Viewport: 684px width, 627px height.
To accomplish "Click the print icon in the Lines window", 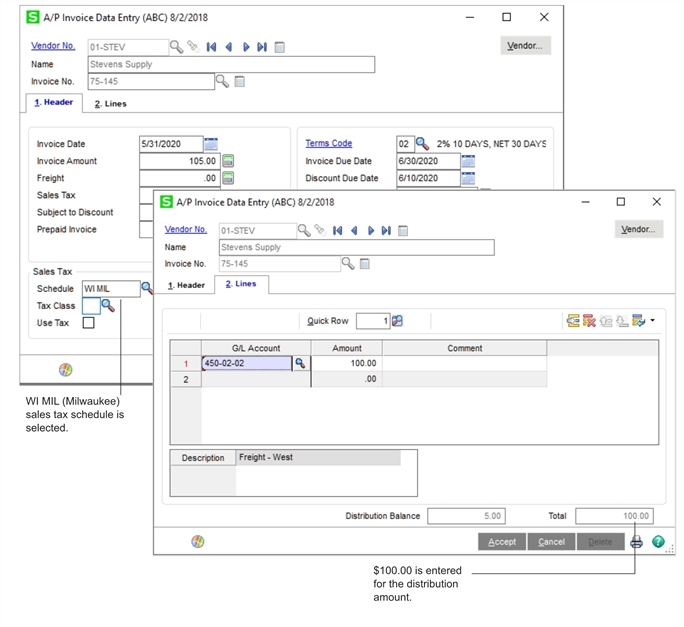I will pos(636,542).
